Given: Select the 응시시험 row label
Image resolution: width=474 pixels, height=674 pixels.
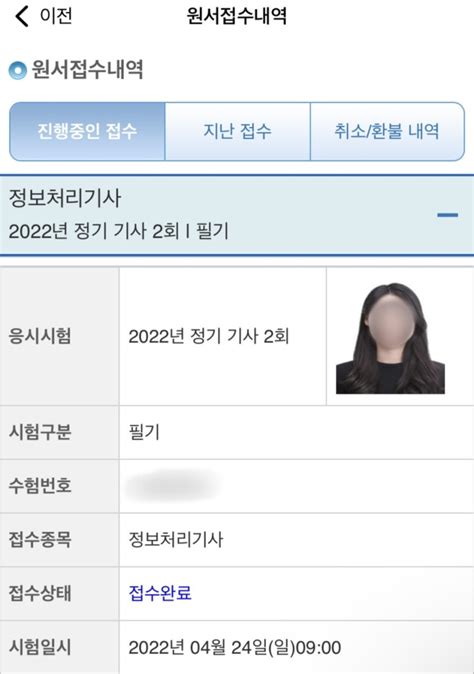Looking at the screenshot, I should point(40,336).
